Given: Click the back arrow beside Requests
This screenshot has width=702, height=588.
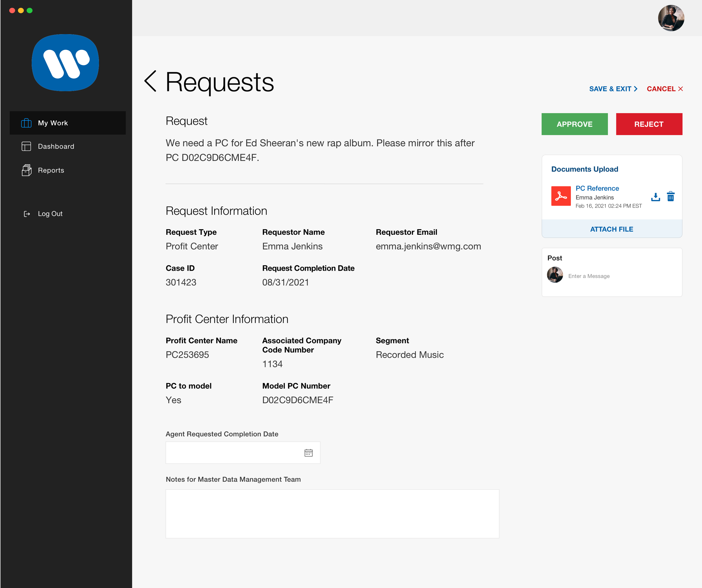Looking at the screenshot, I should click(x=151, y=81).
